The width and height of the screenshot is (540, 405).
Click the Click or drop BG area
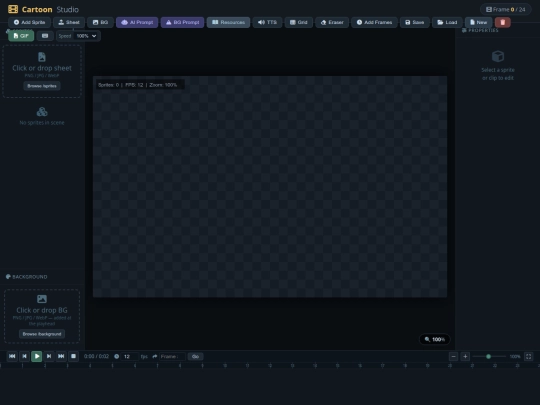point(42,316)
